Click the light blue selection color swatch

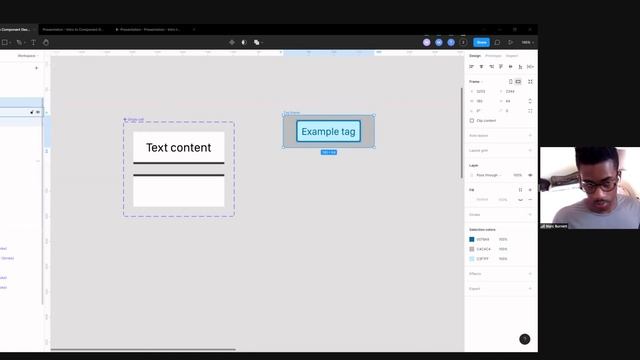point(472,259)
